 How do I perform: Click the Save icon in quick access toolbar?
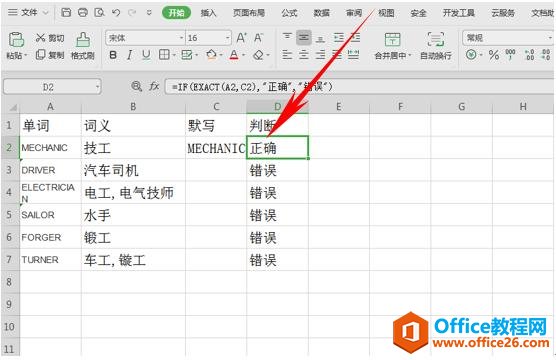tap(66, 13)
